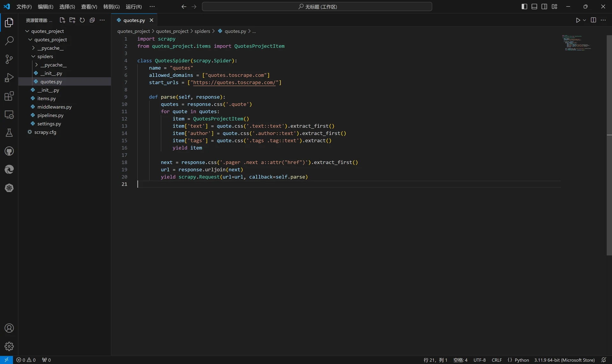Collapse the spiders folder
The image size is (612, 364).
coord(64,56)
